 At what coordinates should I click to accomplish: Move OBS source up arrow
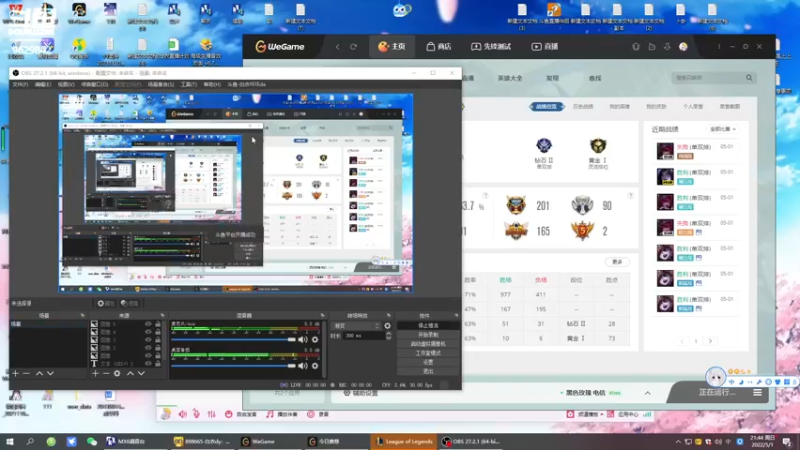coord(130,373)
